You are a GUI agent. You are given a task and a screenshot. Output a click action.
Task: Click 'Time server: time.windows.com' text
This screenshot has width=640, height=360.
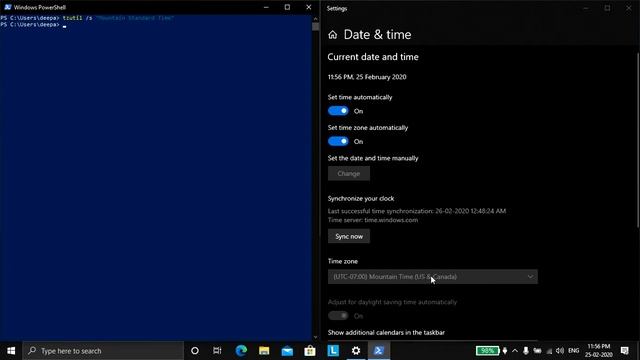[x=373, y=220]
